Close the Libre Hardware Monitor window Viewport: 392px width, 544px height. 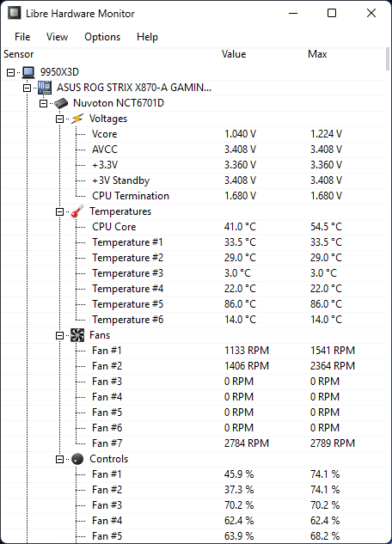pos(371,13)
